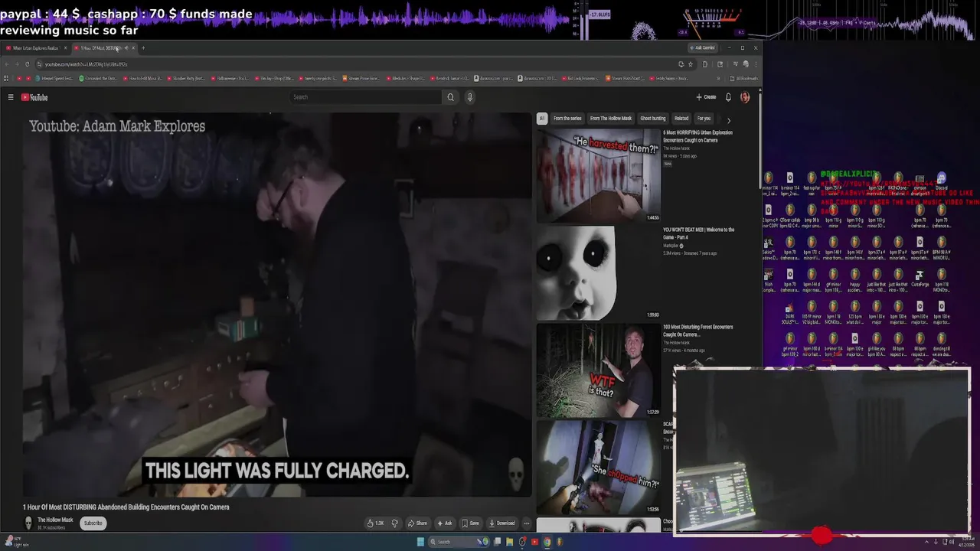Expand the hidden bookmarks overflow chevron

[718, 78]
